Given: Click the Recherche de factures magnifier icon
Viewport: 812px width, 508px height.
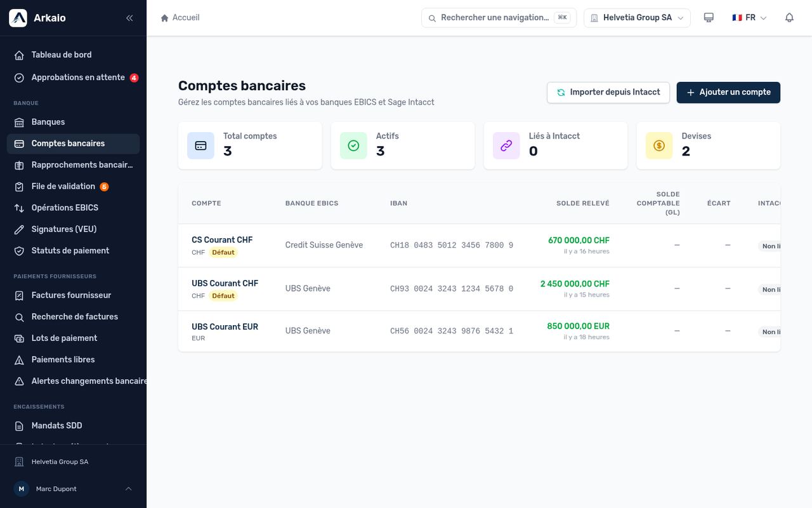Looking at the screenshot, I should click(19, 317).
